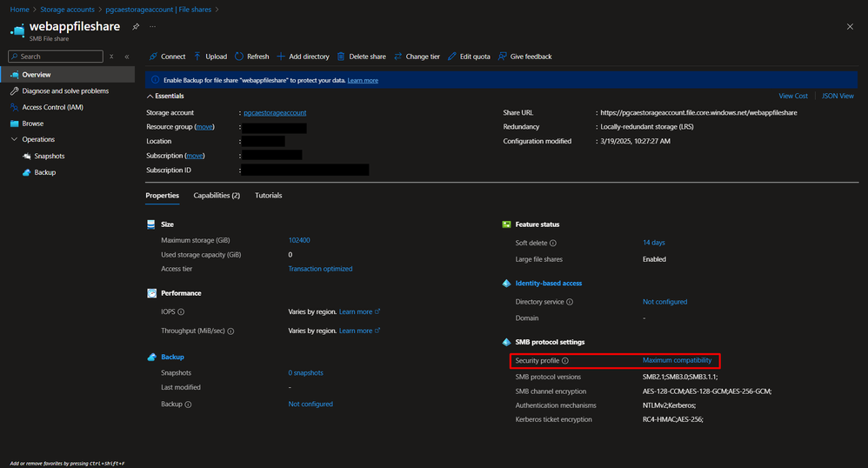Click Change tier in the toolbar
Viewport: 868px width, 468px height.
pos(417,57)
